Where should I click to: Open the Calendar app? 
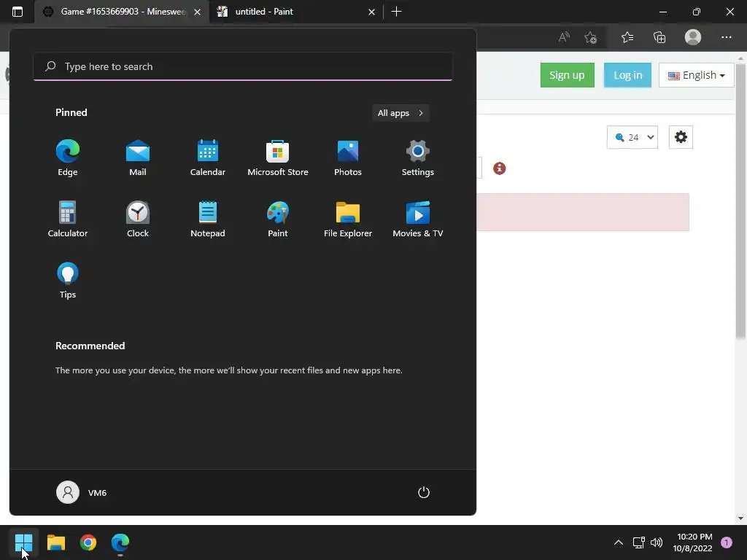click(x=208, y=158)
